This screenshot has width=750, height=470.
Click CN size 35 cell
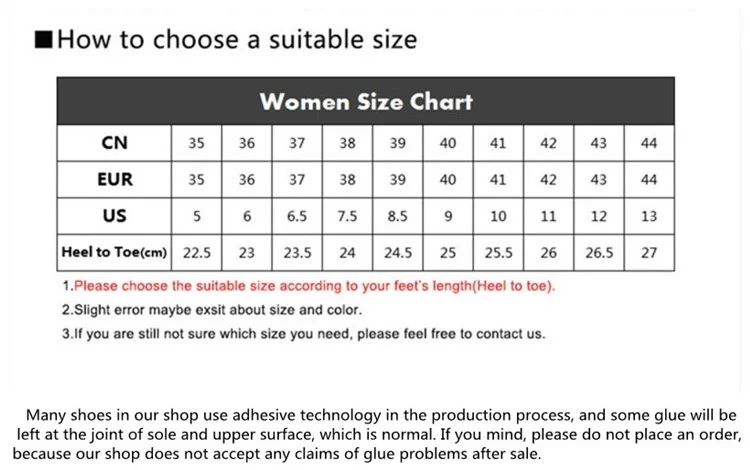(x=197, y=143)
